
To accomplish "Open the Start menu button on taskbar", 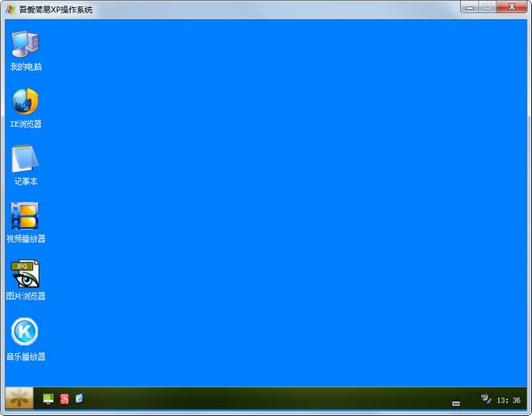I will coord(19,398).
